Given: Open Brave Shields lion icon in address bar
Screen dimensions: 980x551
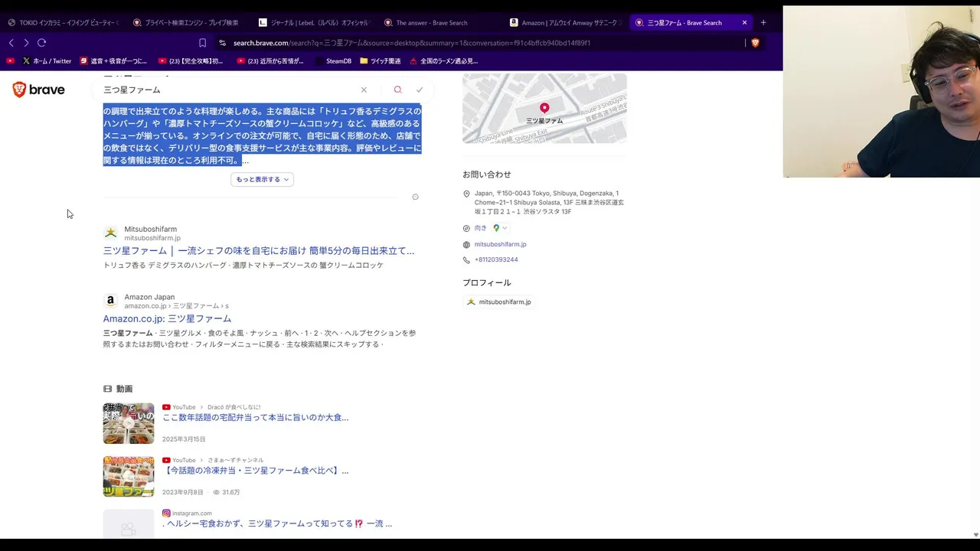Looking at the screenshot, I should pyautogui.click(x=755, y=43).
